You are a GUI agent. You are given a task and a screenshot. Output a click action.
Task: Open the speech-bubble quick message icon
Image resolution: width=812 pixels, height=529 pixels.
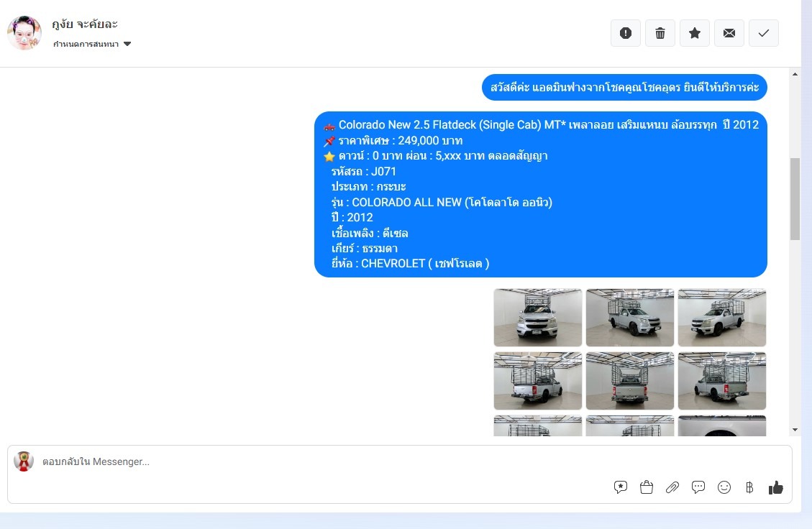click(698, 487)
